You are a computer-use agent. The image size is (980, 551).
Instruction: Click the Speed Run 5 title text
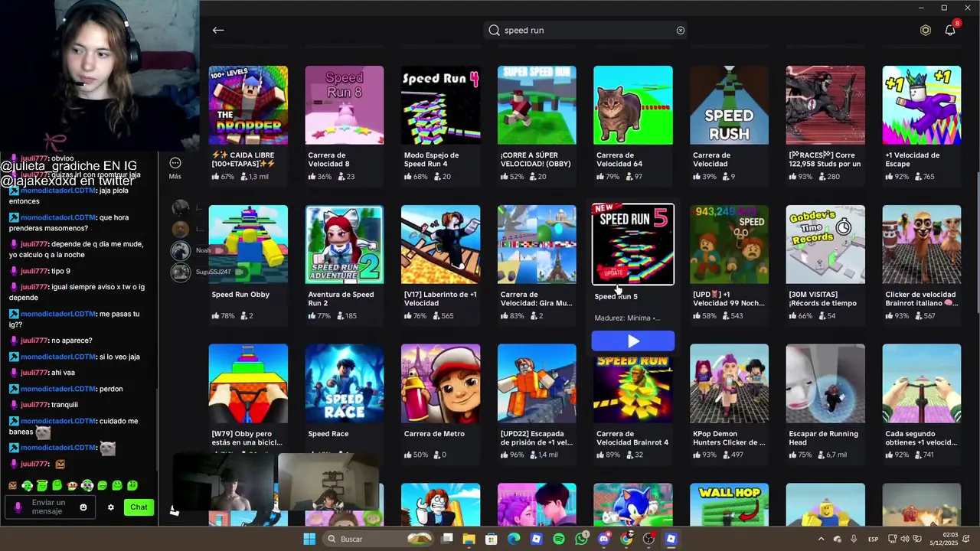click(616, 296)
